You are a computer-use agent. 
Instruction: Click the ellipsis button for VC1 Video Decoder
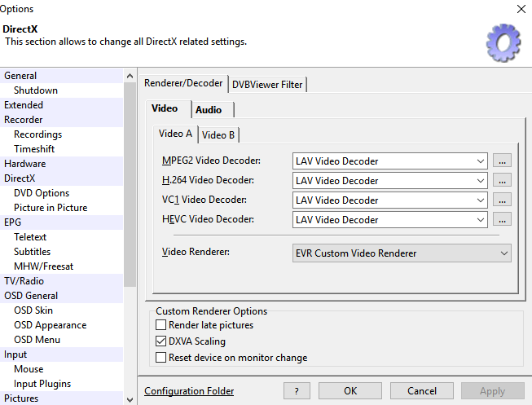coord(503,200)
